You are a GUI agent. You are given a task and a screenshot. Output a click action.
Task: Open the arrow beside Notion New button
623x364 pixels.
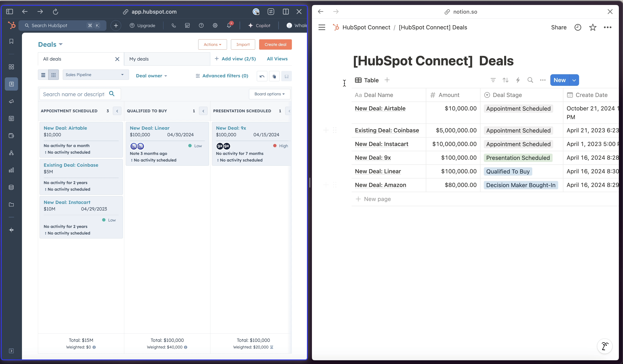click(574, 80)
